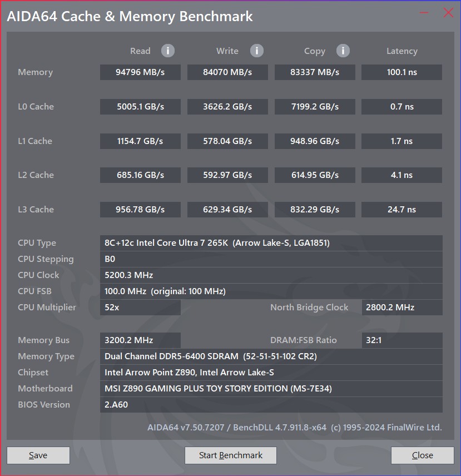The height and width of the screenshot is (476, 461).
Task: Click the Close button at bottom
Action: point(423,455)
